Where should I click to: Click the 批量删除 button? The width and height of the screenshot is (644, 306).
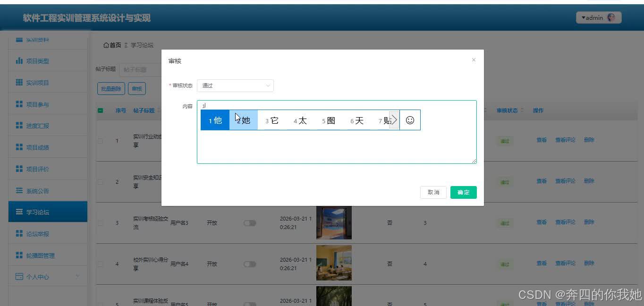click(x=111, y=88)
